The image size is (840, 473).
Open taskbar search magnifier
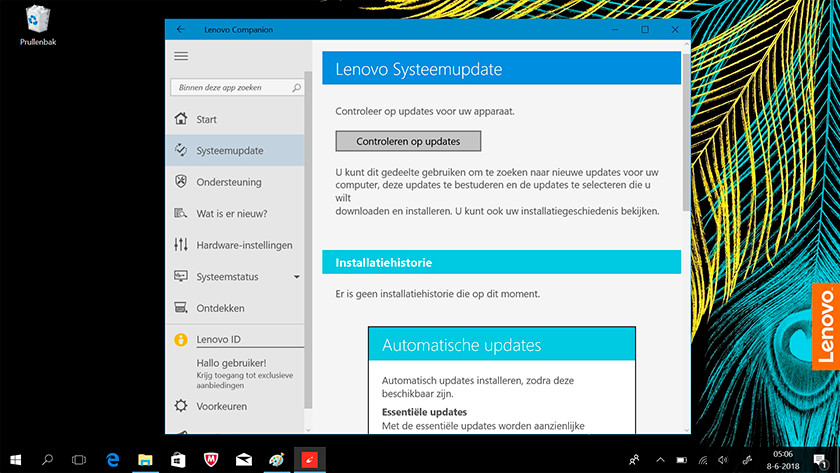[47, 460]
